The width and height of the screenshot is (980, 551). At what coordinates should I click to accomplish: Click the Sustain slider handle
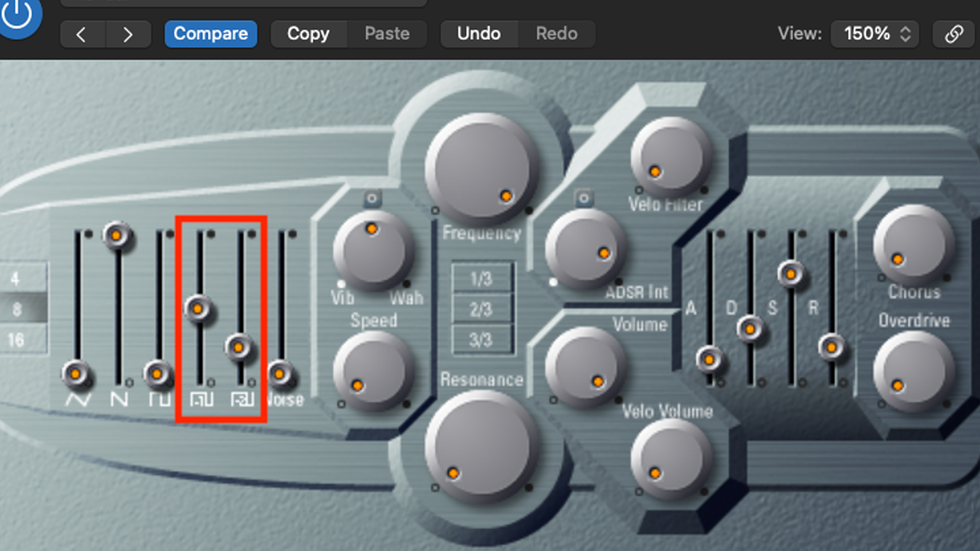click(791, 274)
